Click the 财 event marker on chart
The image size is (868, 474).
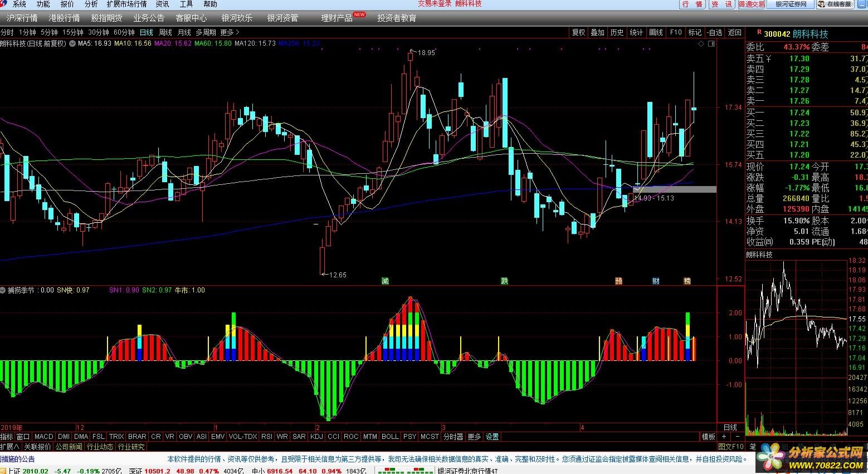tap(656, 281)
